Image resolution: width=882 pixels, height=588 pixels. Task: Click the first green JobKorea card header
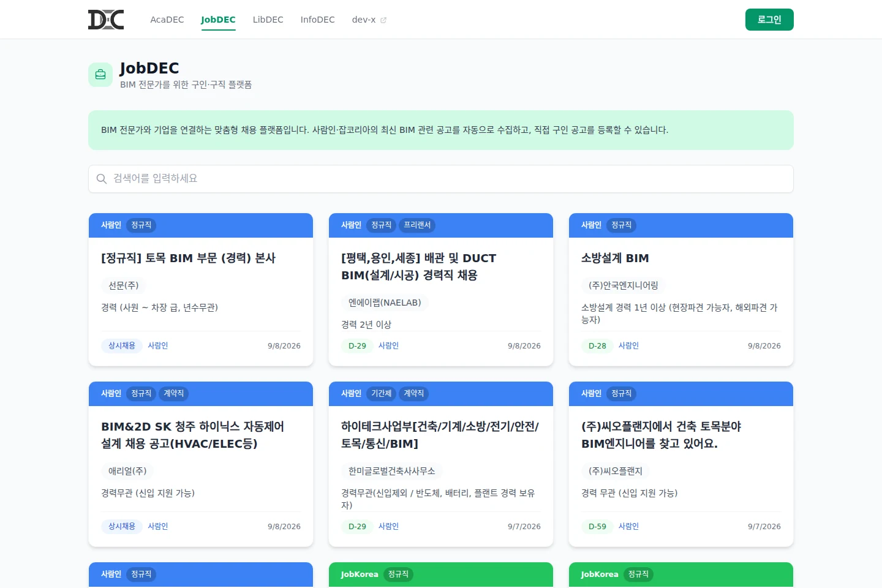point(441,575)
